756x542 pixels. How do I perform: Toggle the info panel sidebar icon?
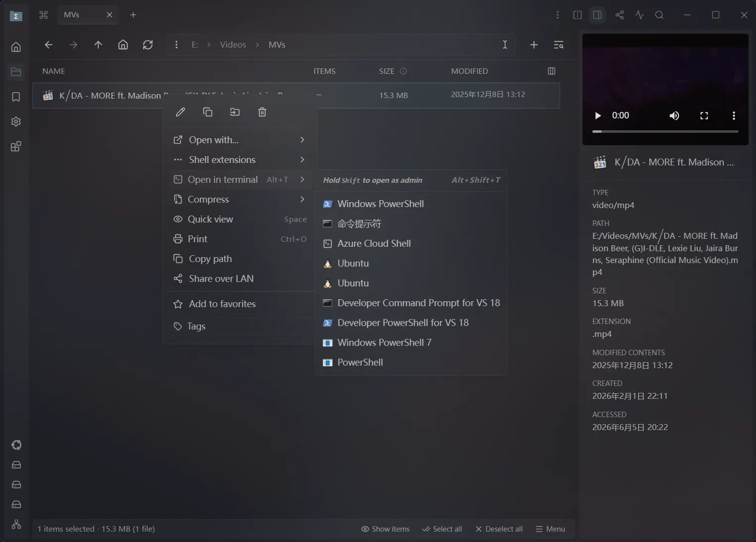point(597,15)
